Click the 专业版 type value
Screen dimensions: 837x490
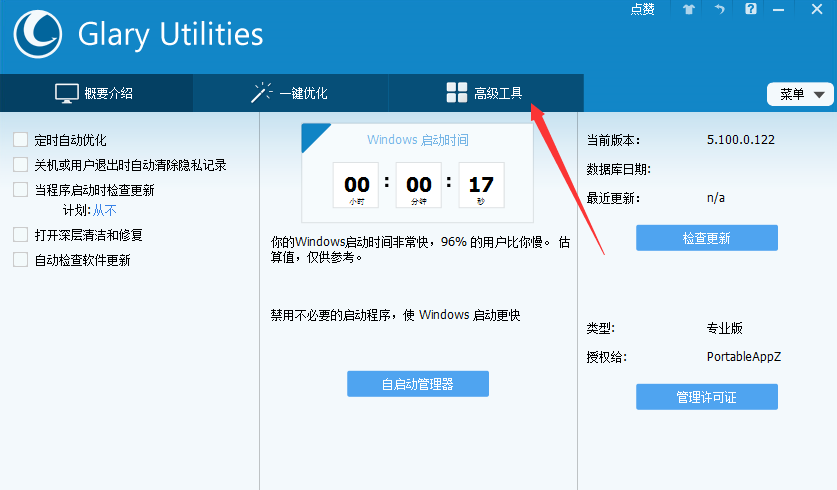(x=724, y=328)
